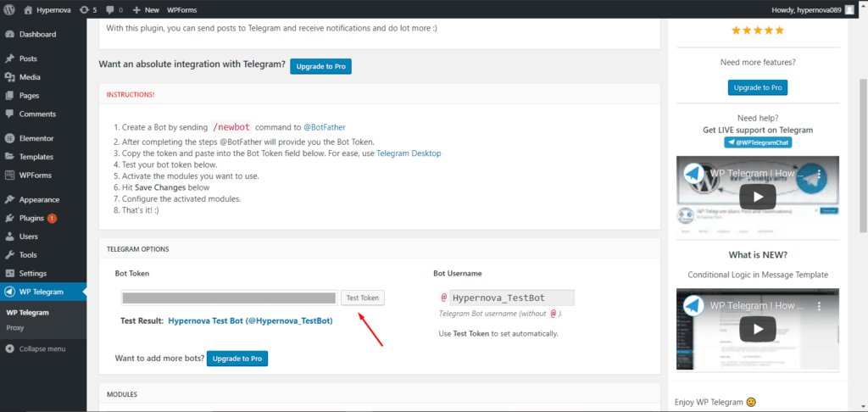Open the + New content menu

(x=146, y=9)
